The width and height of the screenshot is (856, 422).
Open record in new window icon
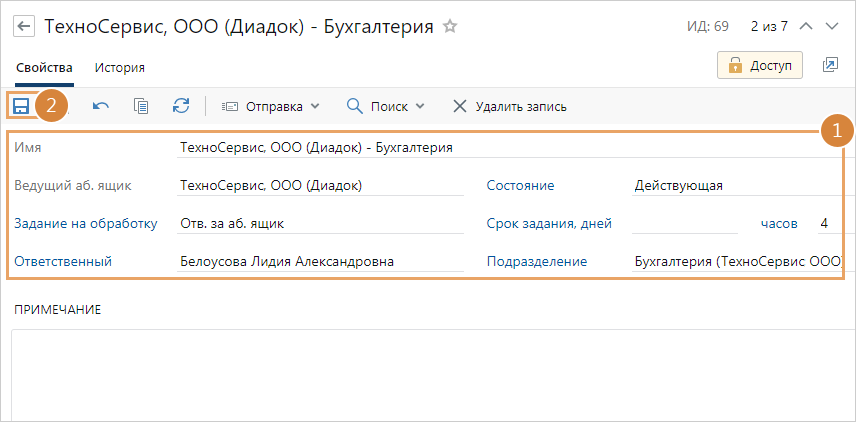(x=830, y=65)
